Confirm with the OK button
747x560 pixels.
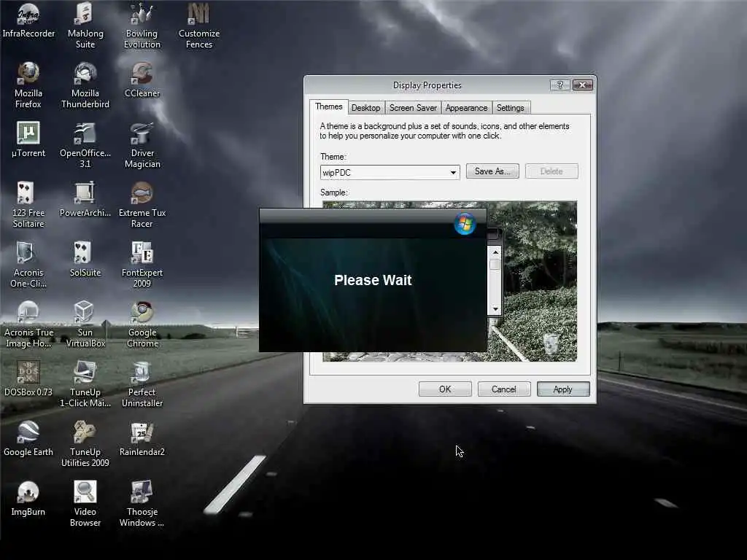coord(445,389)
